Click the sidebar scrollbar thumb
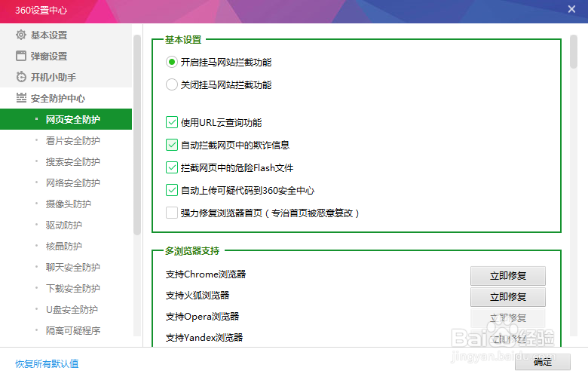This screenshot has height=377, width=588. click(137, 135)
